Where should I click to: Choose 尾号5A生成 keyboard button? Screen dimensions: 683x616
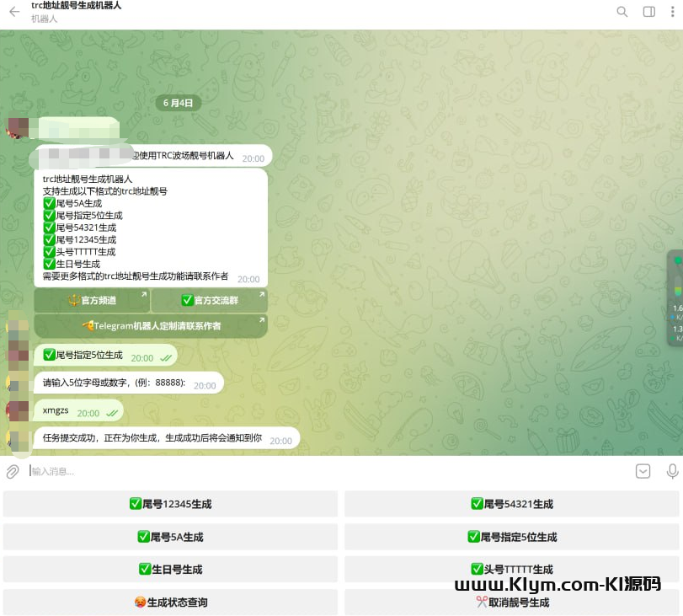[170, 537]
